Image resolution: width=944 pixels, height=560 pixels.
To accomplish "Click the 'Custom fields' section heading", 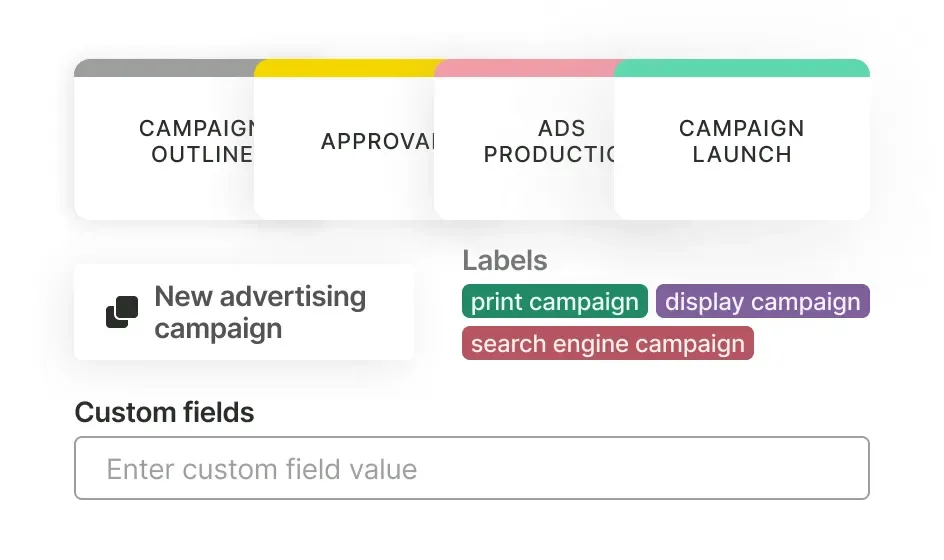I will coord(165,412).
